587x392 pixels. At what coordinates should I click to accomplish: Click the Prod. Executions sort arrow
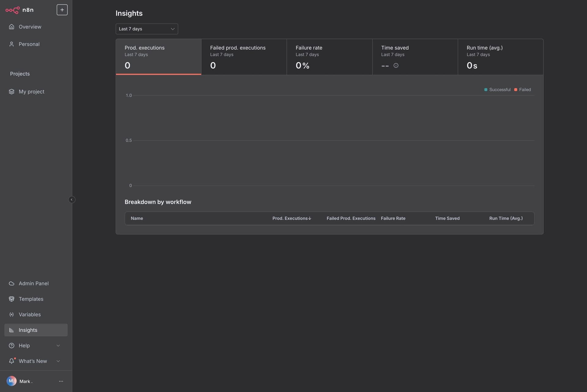pos(310,218)
